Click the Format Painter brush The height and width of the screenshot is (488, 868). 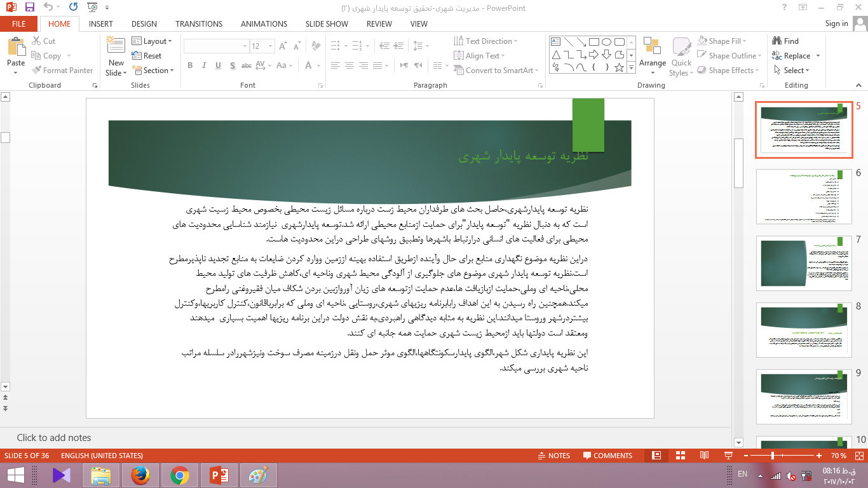[62, 71]
